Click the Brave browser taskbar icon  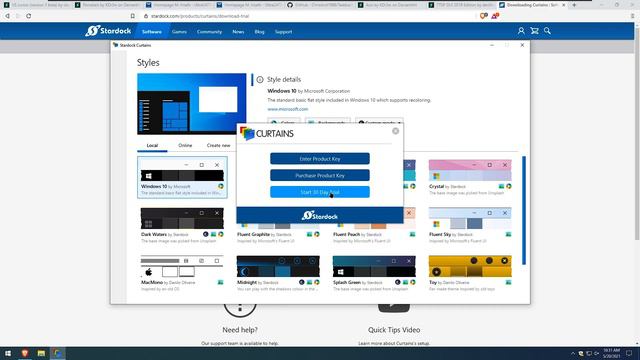click(25, 353)
